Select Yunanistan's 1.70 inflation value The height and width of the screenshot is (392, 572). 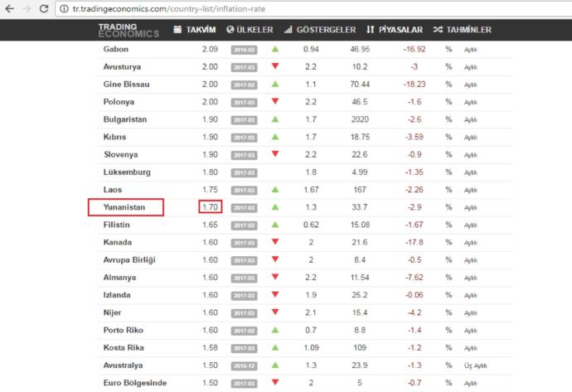tap(210, 207)
